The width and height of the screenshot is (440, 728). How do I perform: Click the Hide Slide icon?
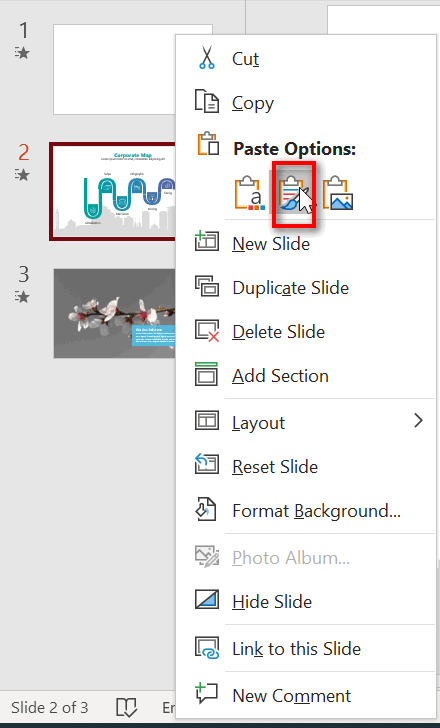click(x=207, y=600)
